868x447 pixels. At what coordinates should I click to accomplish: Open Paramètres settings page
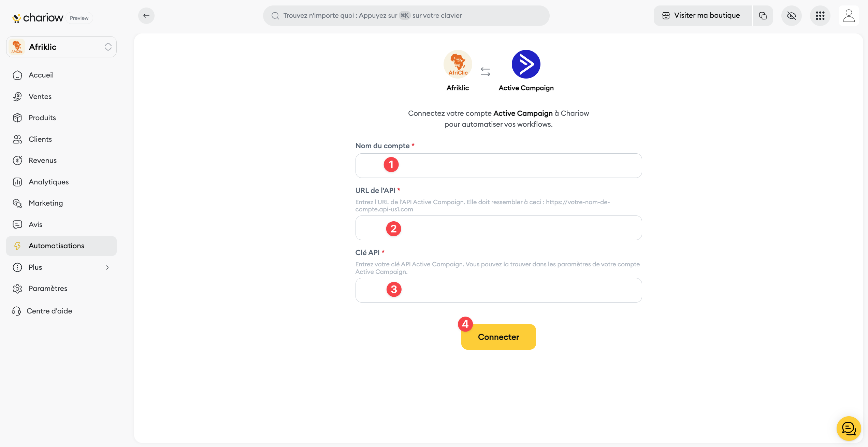coord(48,289)
